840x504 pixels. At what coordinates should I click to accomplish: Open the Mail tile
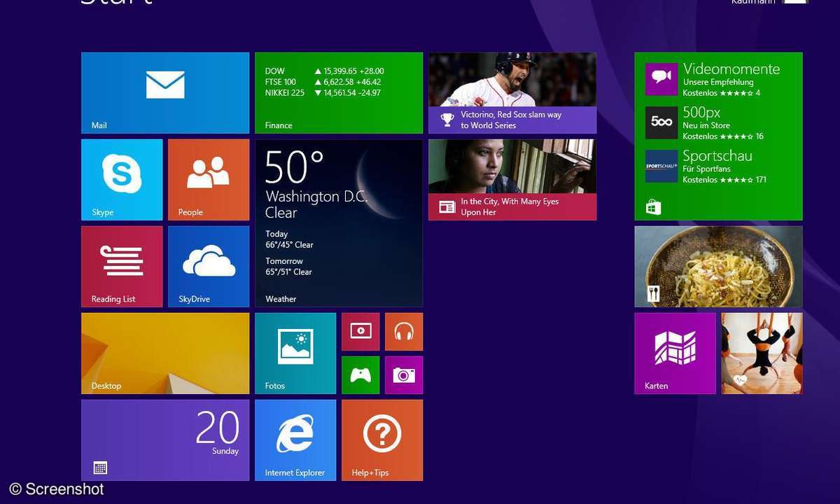[x=165, y=93]
